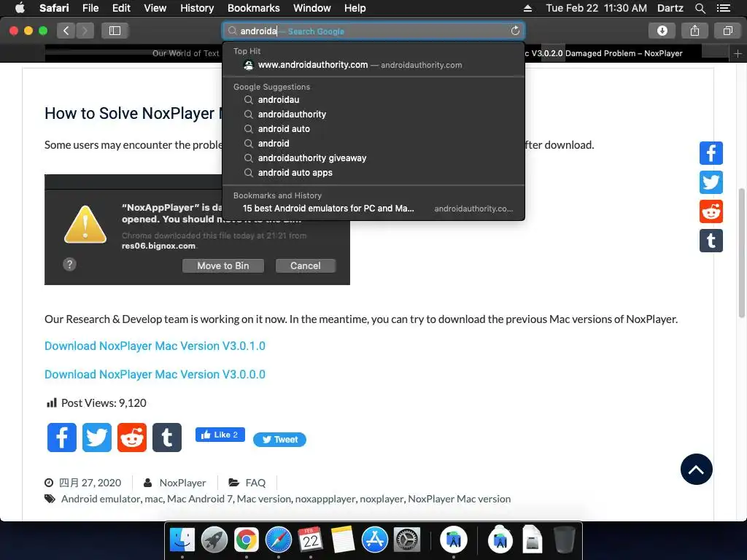
Task: Click the Tweet button
Action: point(279,440)
